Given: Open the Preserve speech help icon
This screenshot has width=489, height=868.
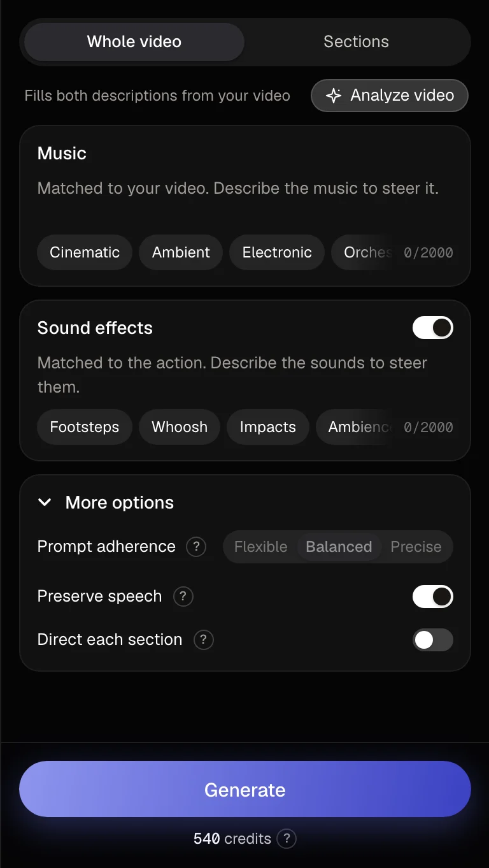Looking at the screenshot, I should (183, 597).
